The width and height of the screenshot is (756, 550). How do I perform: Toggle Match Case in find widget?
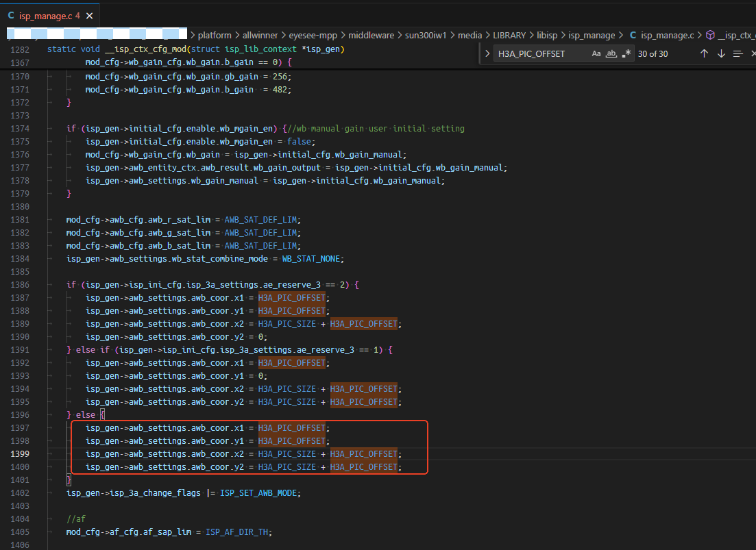click(596, 53)
